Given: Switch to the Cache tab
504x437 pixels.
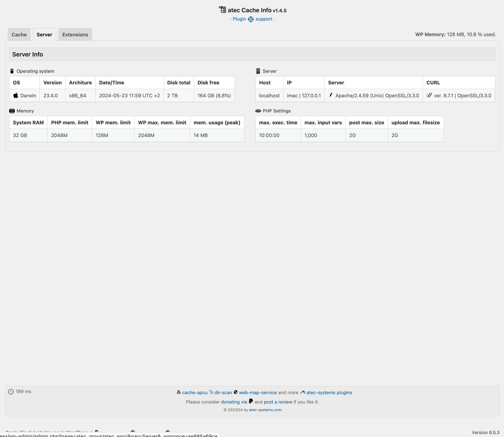Looking at the screenshot, I should coord(19,34).
